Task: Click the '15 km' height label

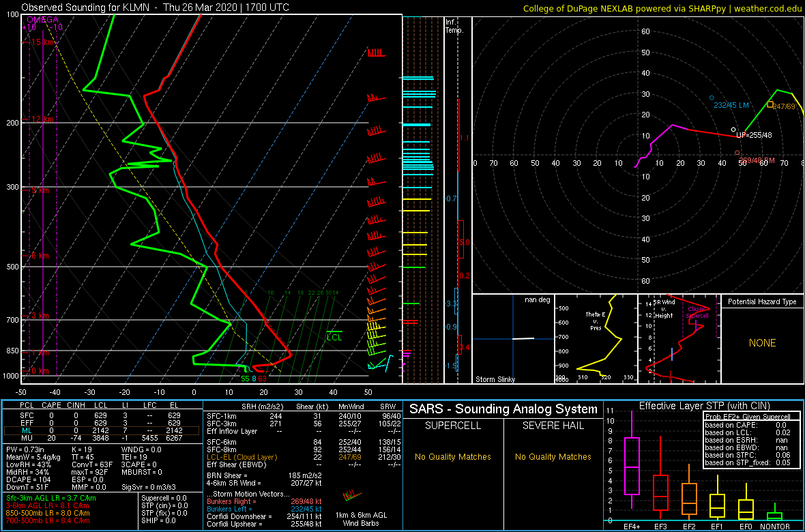Action: point(42,42)
